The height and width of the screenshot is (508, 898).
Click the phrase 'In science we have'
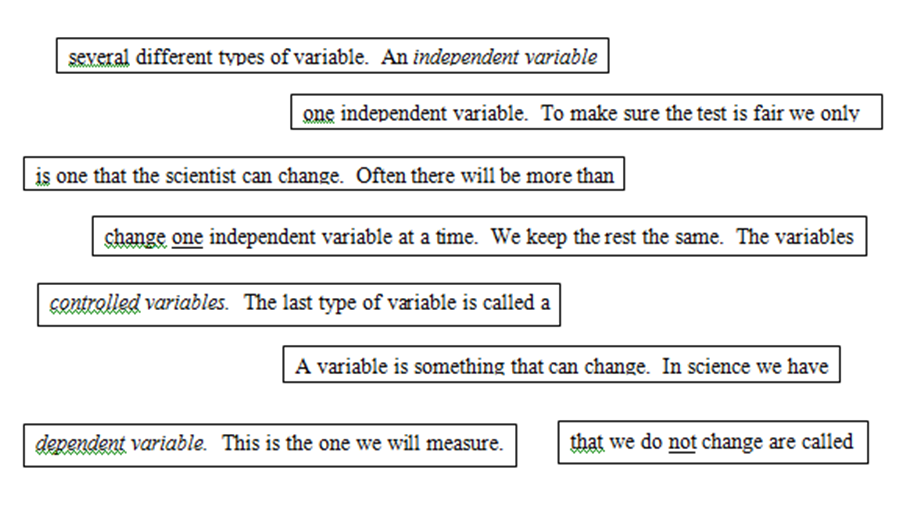point(745,366)
